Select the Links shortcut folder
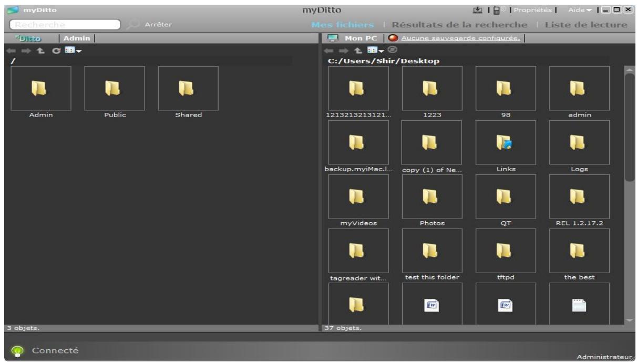Image resolution: width=637 pixels, height=364 pixels. pyautogui.click(x=506, y=147)
